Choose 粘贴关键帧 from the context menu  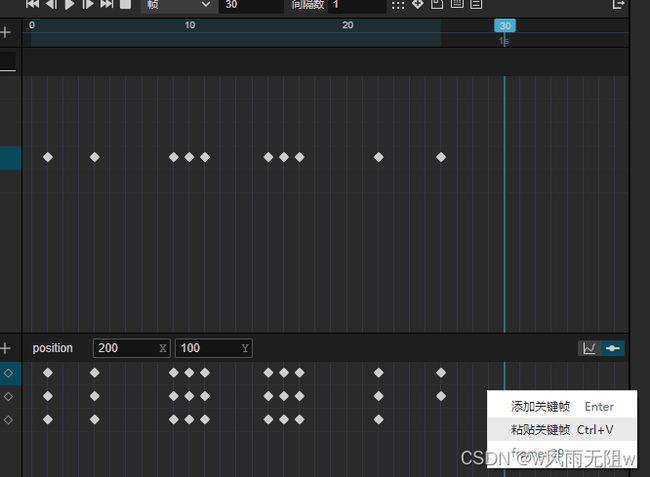562,430
